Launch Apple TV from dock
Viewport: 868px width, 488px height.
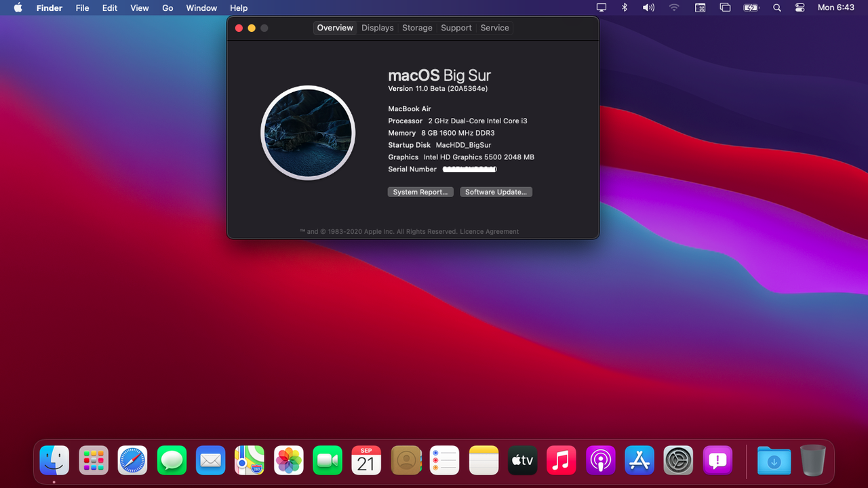[x=523, y=460]
